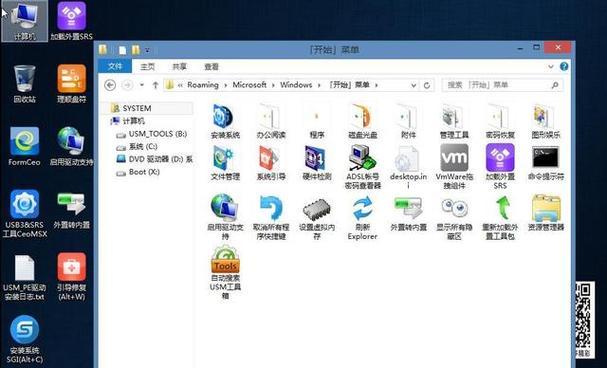Select the 自动搜索USM工具箱 shortcut

tap(225, 272)
